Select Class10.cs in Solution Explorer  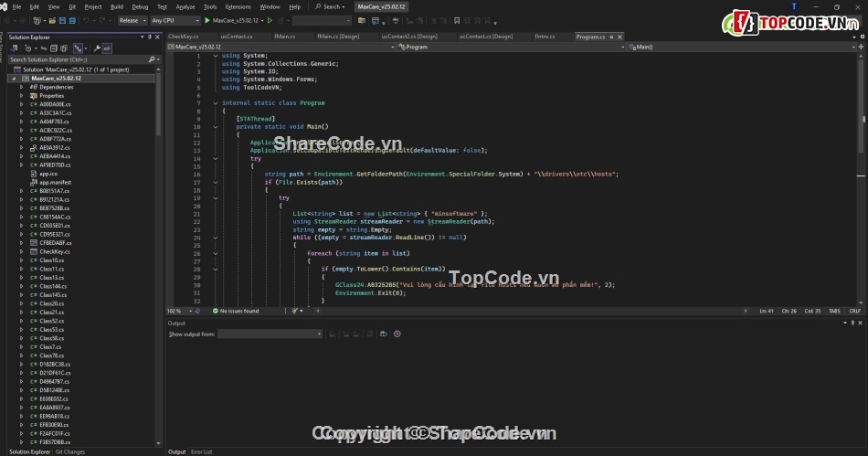point(51,260)
